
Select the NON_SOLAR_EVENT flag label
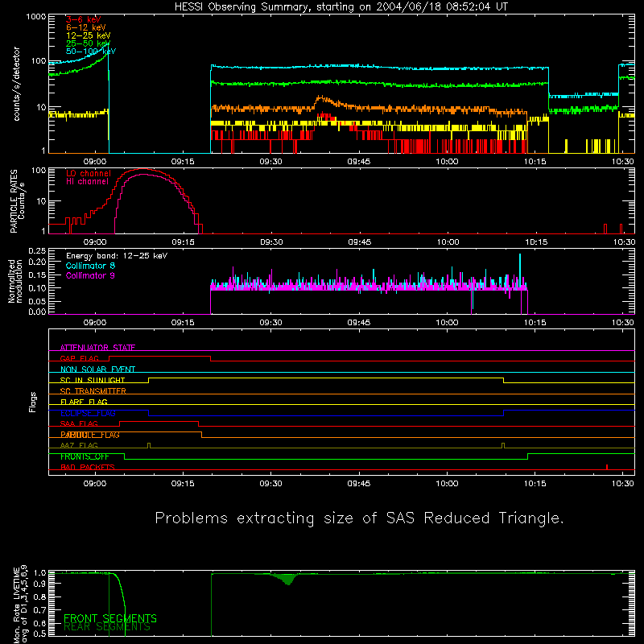click(97, 369)
